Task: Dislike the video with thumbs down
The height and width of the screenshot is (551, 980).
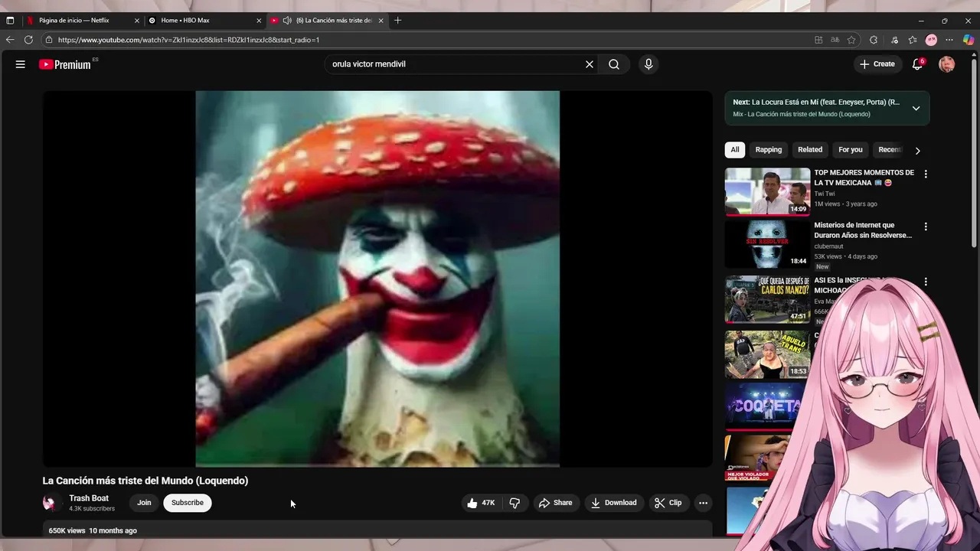Action: pos(514,503)
